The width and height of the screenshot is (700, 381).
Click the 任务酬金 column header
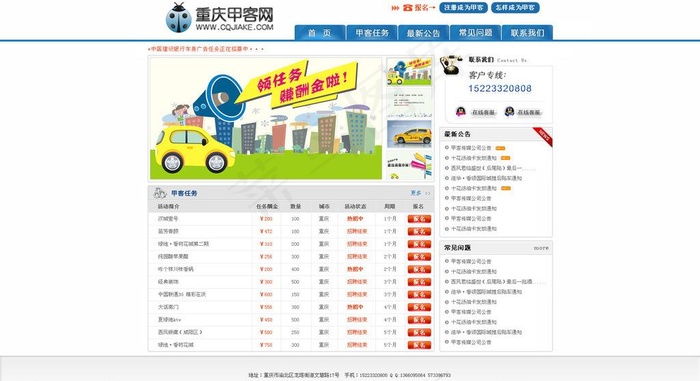pyautogui.click(x=267, y=206)
